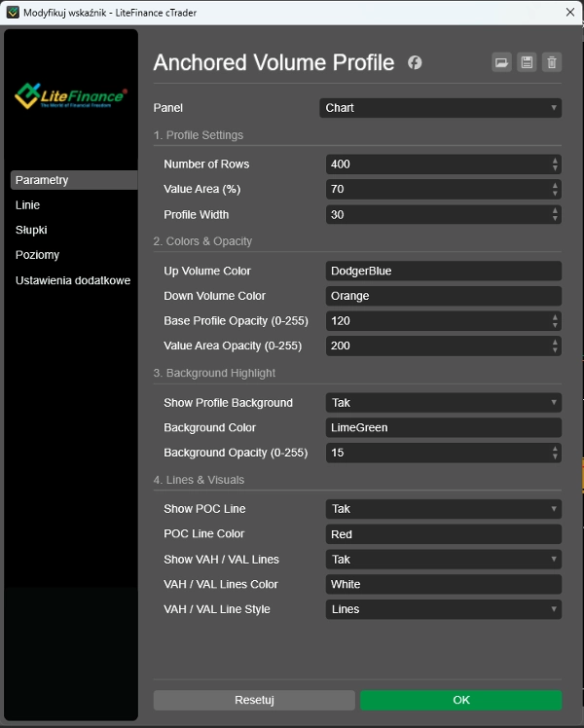The image size is (584, 728).
Task: Click the 'Up Volume Color' label
Action: (x=207, y=271)
